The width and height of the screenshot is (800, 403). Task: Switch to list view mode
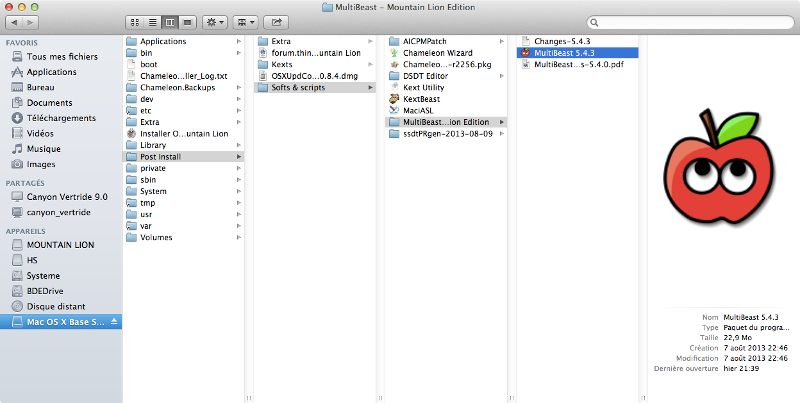pyautogui.click(x=152, y=22)
